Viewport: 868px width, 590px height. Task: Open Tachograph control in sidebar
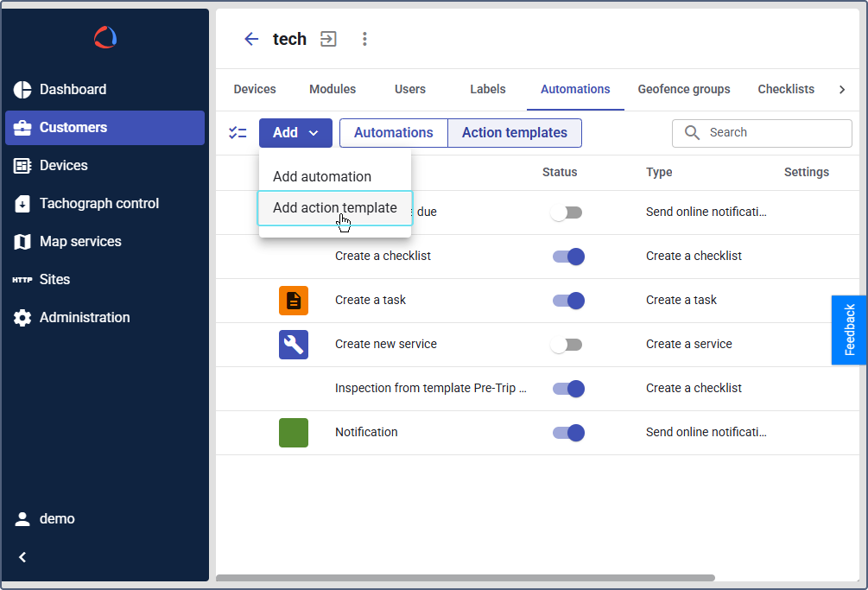coord(98,204)
